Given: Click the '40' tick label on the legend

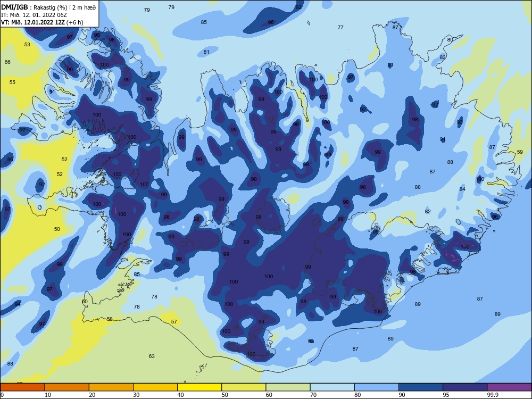Looking at the screenshot, I should point(180,395).
